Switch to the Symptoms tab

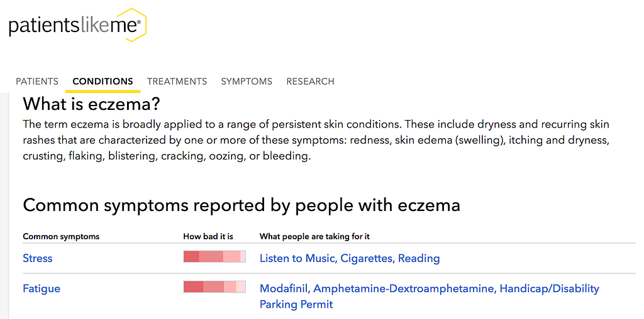click(247, 82)
